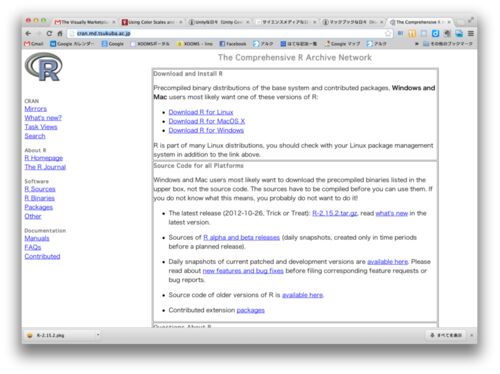Viewport: 500px width, 374px height.
Task: Open the XOOMS - Ino bookmark
Action: tap(195, 44)
